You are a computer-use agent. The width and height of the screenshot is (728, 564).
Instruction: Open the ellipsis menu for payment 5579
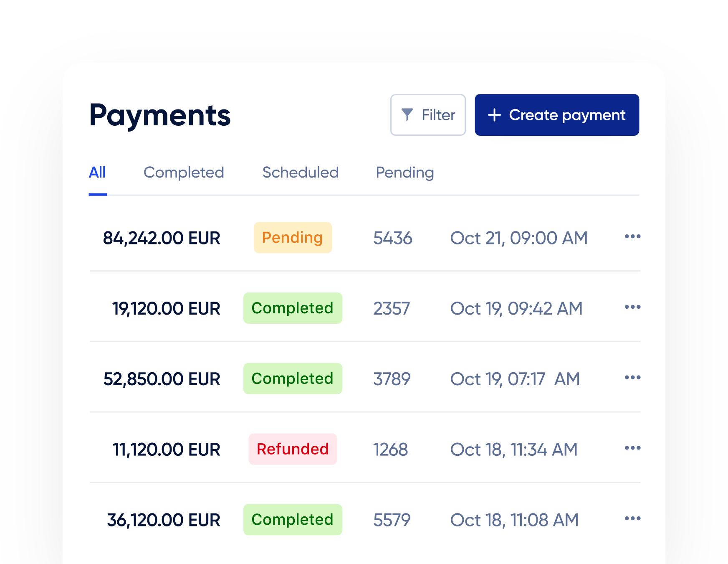coord(632,518)
